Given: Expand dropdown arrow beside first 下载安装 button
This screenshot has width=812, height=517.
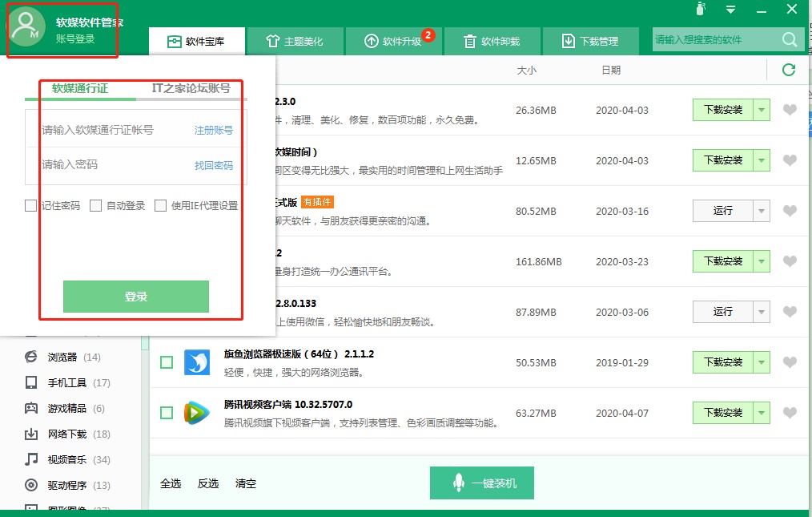Looking at the screenshot, I should tap(762, 111).
